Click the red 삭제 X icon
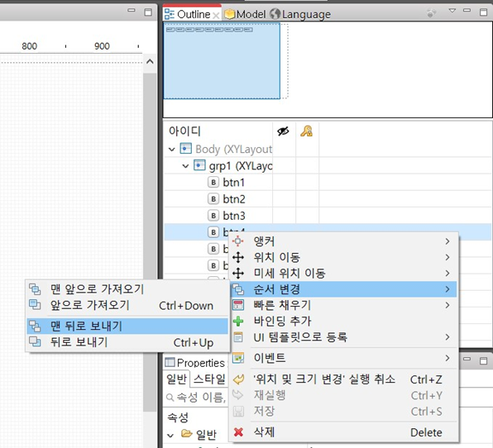Screen dimensions: 493x448 point(238,432)
